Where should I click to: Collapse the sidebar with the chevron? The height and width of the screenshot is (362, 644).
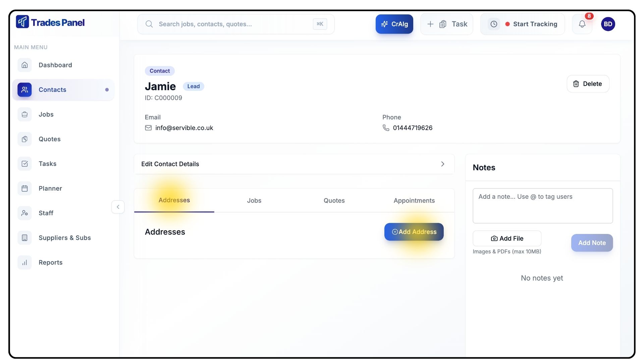pyautogui.click(x=118, y=207)
